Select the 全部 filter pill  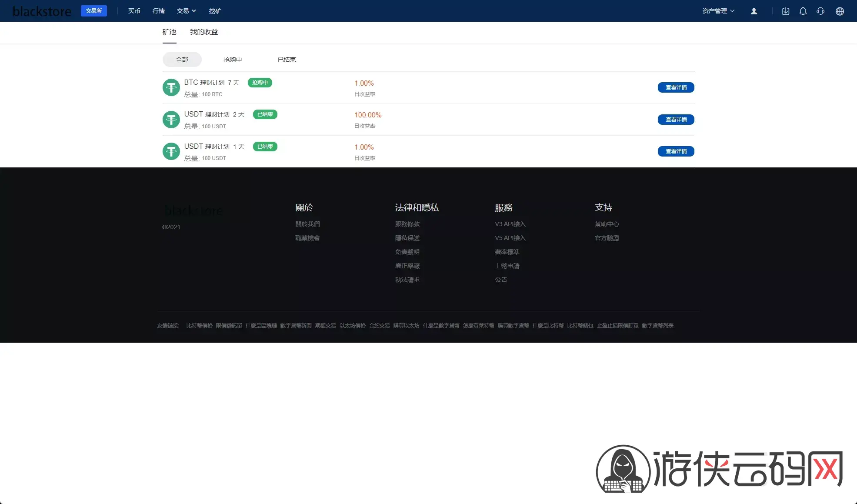[x=182, y=60]
